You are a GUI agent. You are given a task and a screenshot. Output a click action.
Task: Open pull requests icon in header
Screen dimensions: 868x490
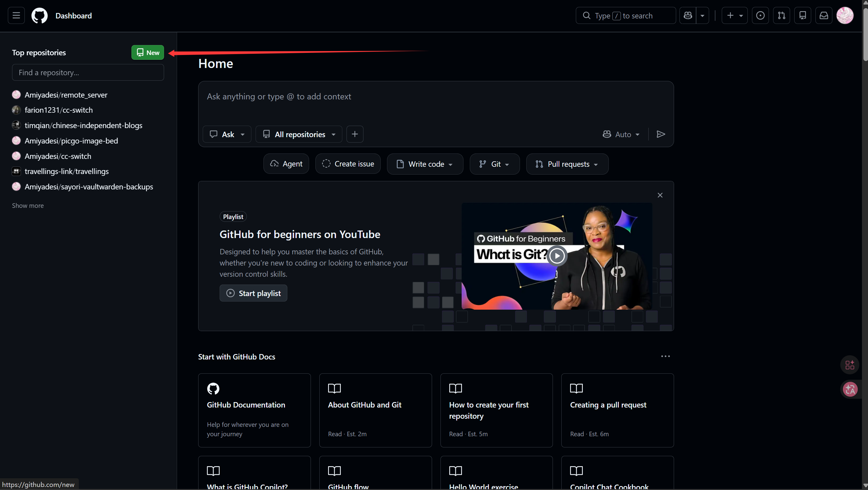[781, 15]
